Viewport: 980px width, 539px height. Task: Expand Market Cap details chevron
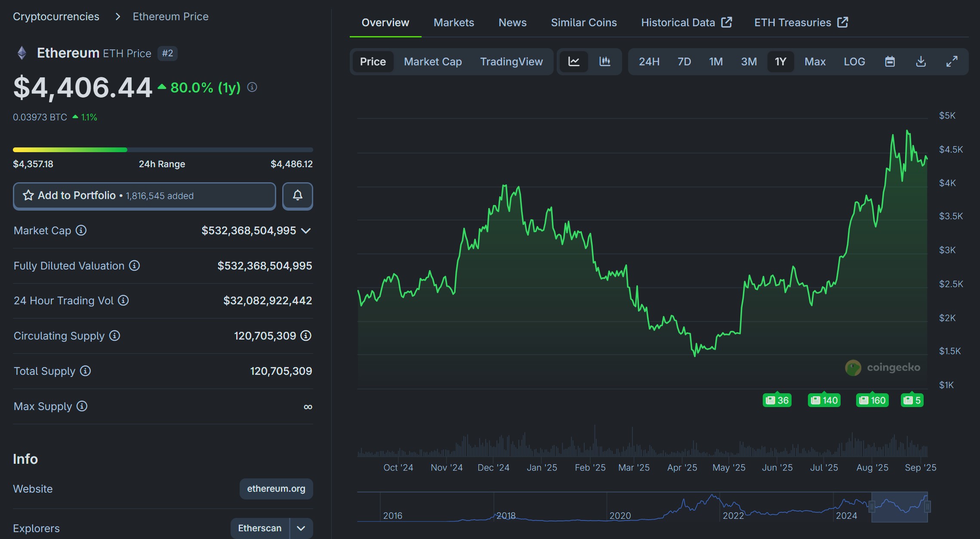[x=306, y=231]
